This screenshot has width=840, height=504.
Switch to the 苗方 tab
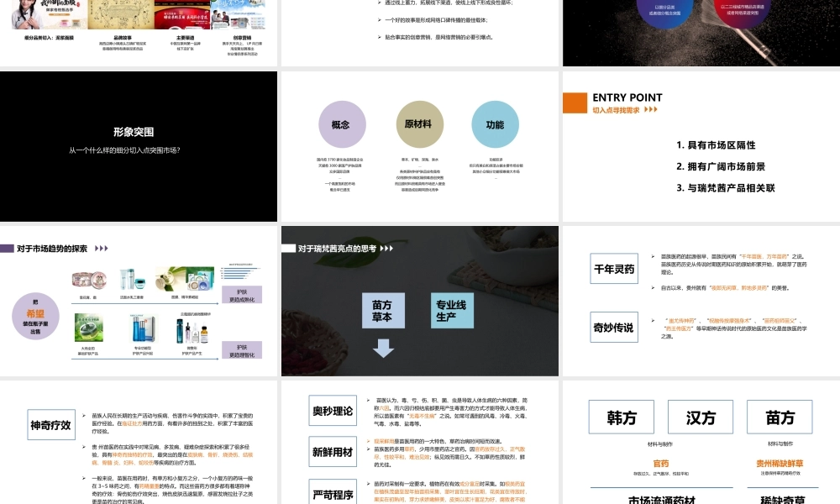point(781,417)
